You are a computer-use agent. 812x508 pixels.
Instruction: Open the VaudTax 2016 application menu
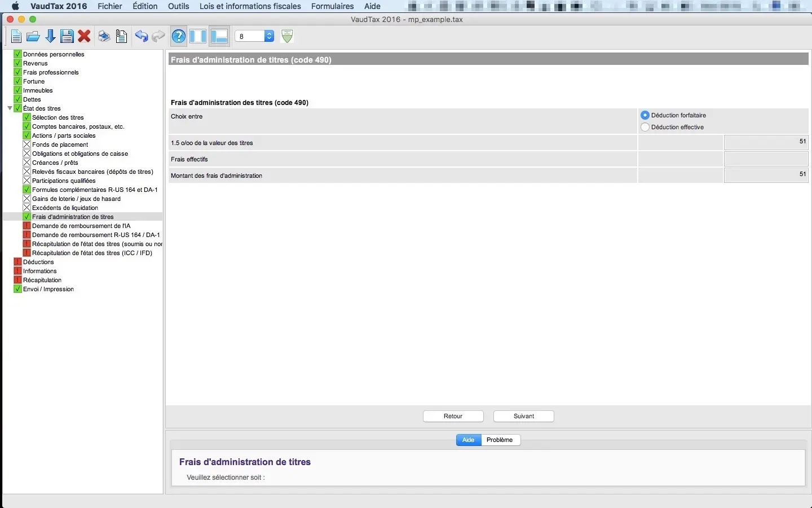pos(59,6)
